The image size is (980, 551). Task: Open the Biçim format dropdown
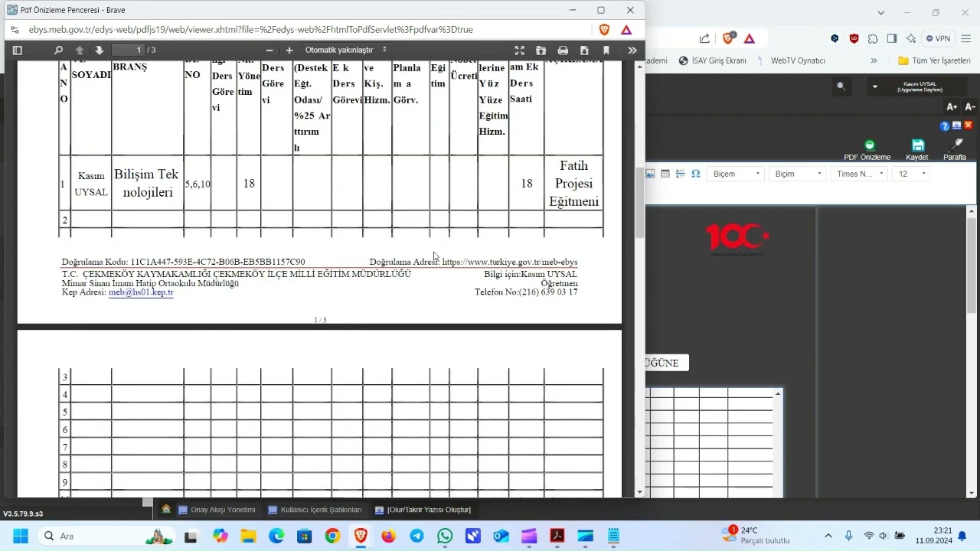point(797,174)
